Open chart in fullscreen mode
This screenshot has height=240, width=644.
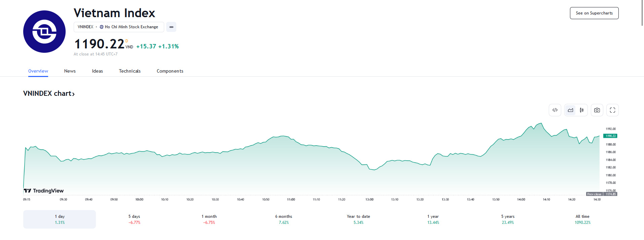pos(612,110)
